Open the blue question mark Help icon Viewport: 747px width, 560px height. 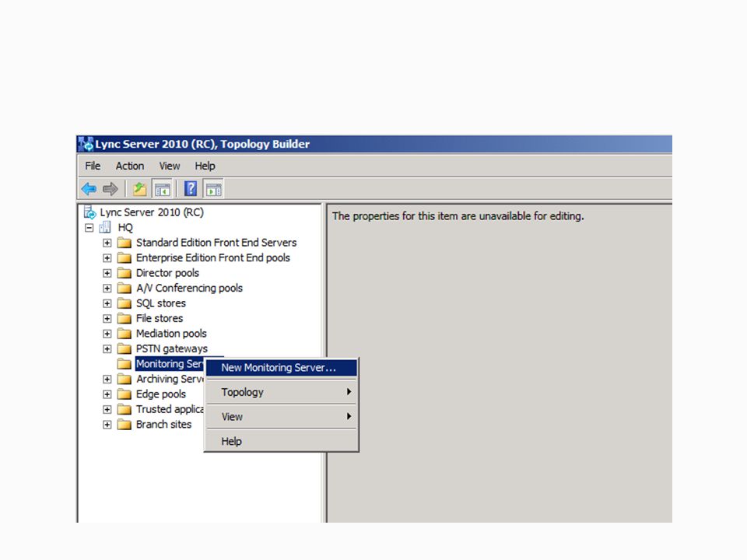click(191, 189)
